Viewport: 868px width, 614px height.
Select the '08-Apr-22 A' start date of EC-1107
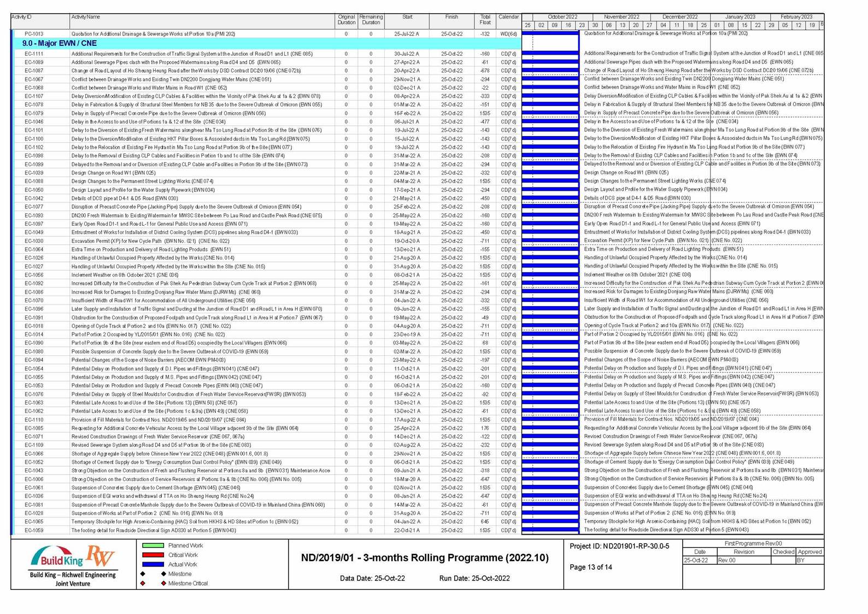[407, 96]
